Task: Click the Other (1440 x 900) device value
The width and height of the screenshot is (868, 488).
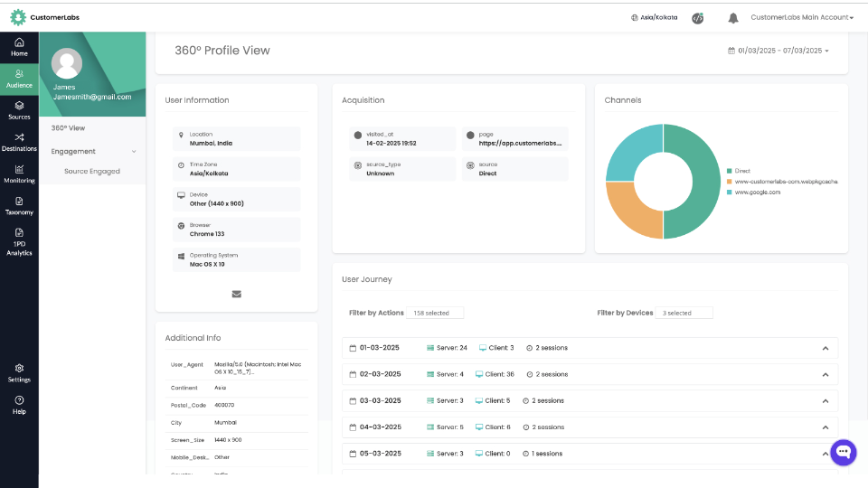Action: (x=216, y=203)
